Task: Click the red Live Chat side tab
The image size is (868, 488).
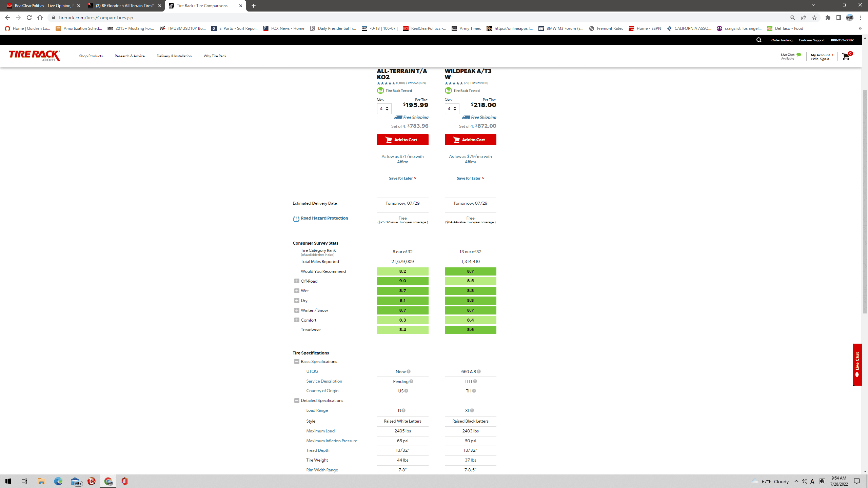Action: point(857,364)
